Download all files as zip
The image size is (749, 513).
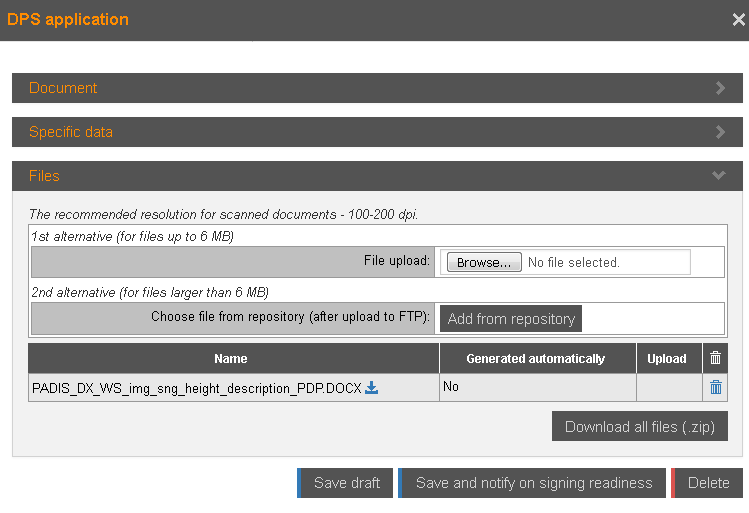pos(640,427)
